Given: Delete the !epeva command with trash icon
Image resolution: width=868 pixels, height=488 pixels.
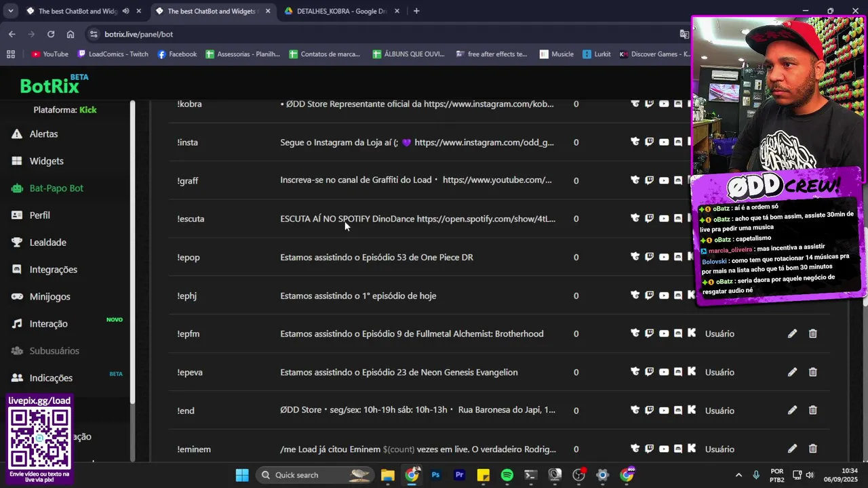Looking at the screenshot, I should 812,372.
